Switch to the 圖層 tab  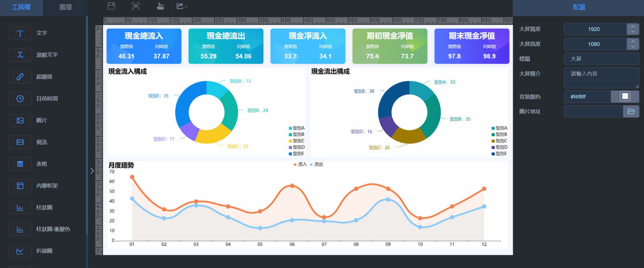coord(65,7)
